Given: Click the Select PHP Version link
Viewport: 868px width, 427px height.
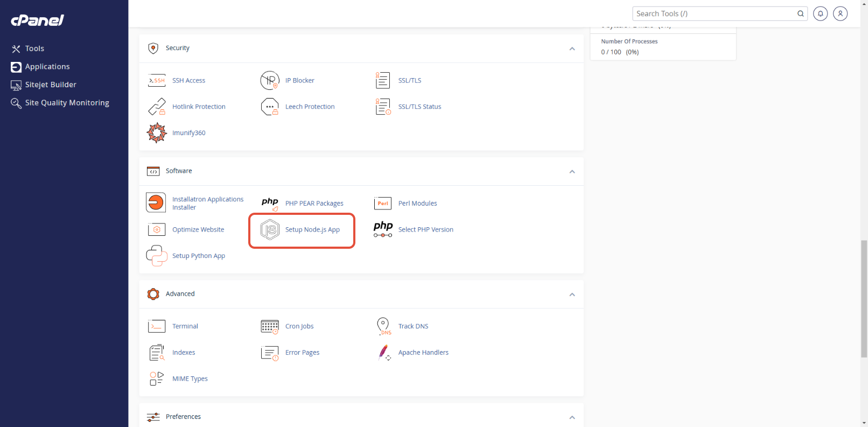Looking at the screenshot, I should click(426, 229).
